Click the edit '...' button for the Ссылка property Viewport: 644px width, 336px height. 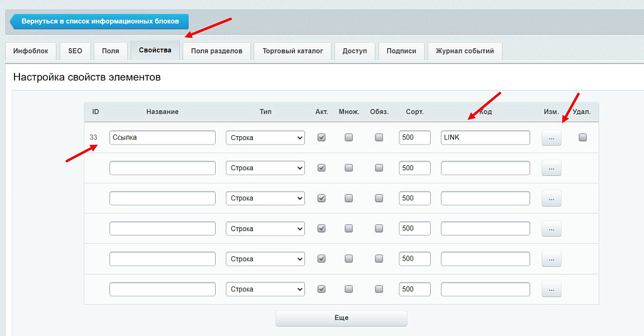[x=551, y=138]
